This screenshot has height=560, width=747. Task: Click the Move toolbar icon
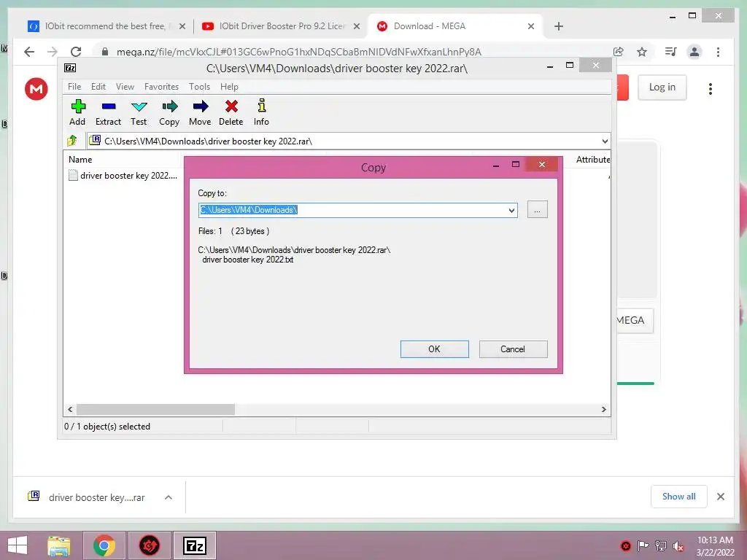(200, 112)
